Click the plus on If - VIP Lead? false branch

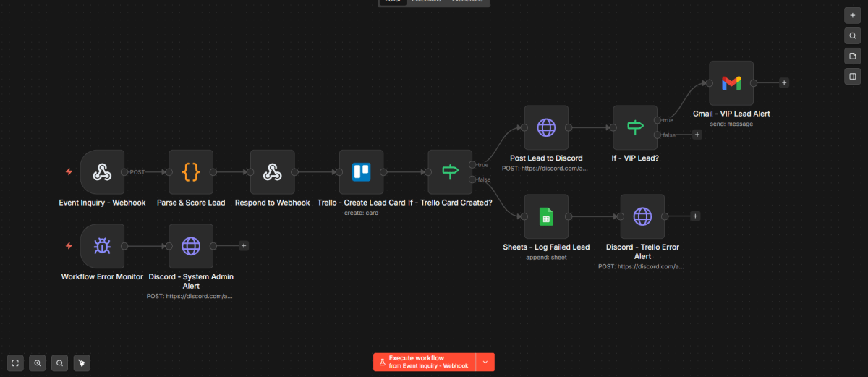pos(697,135)
